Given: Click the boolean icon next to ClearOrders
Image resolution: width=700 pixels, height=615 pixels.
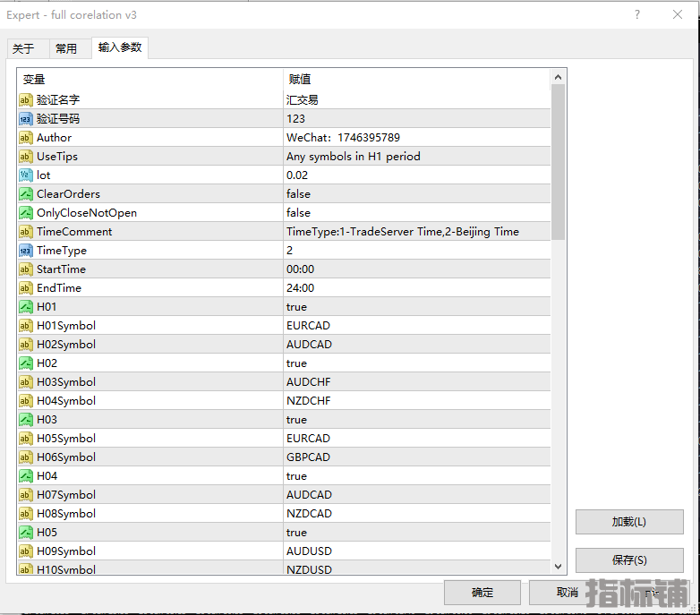Looking at the screenshot, I should (x=26, y=193).
